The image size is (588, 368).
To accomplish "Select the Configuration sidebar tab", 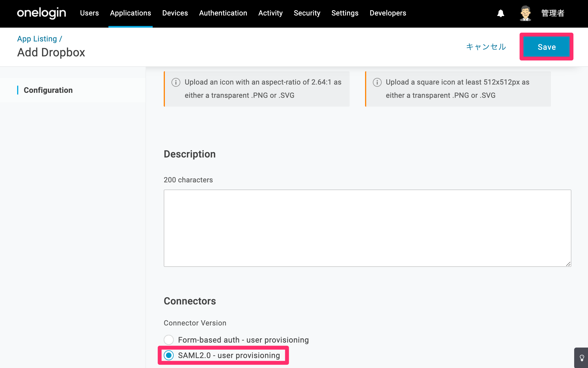I will point(48,90).
